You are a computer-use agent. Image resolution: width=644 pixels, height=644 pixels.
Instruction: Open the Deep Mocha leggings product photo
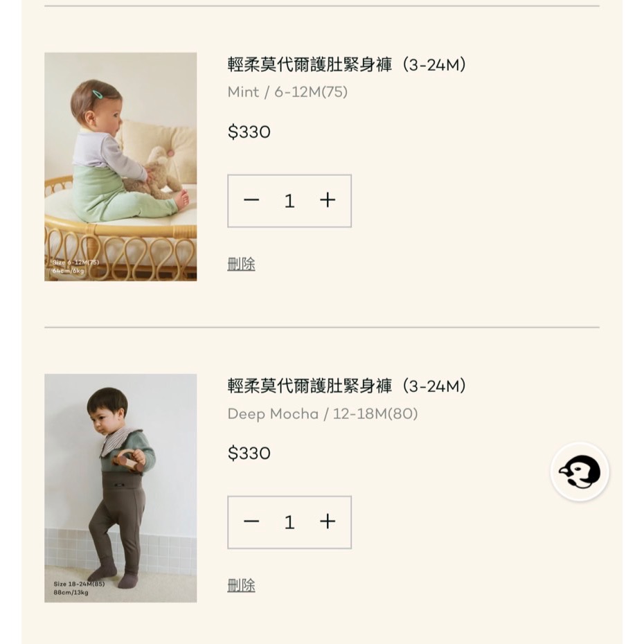[x=120, y=488]
